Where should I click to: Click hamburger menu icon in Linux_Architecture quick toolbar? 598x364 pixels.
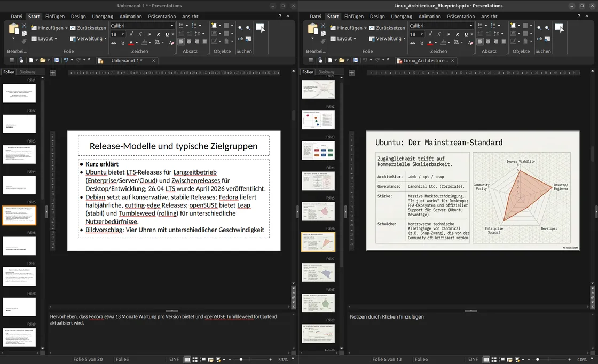point(311,60)
